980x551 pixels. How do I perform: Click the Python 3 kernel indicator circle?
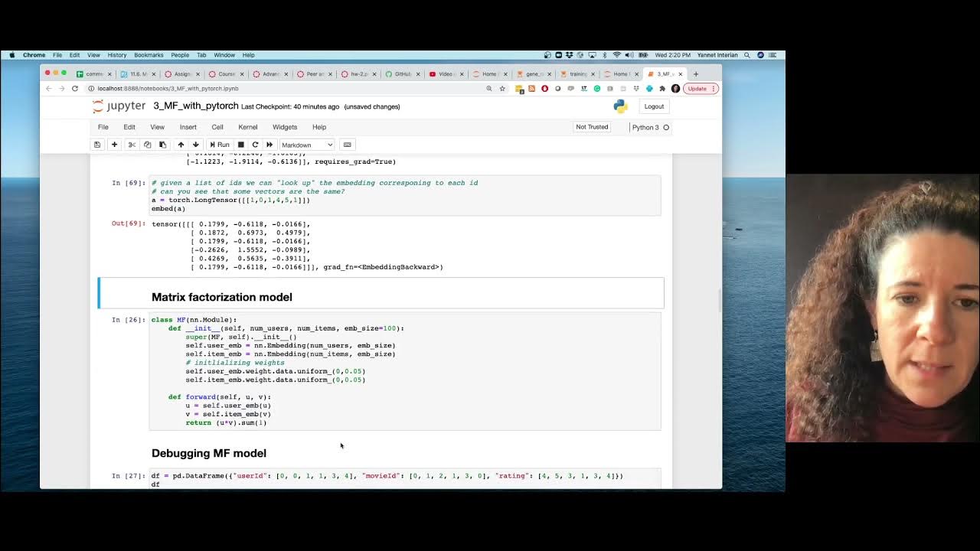666,127
